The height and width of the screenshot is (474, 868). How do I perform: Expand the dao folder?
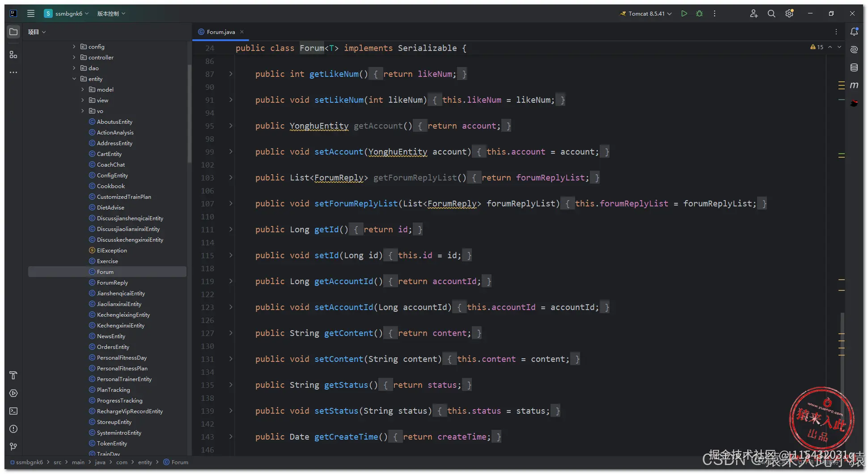tap(74, 68)
